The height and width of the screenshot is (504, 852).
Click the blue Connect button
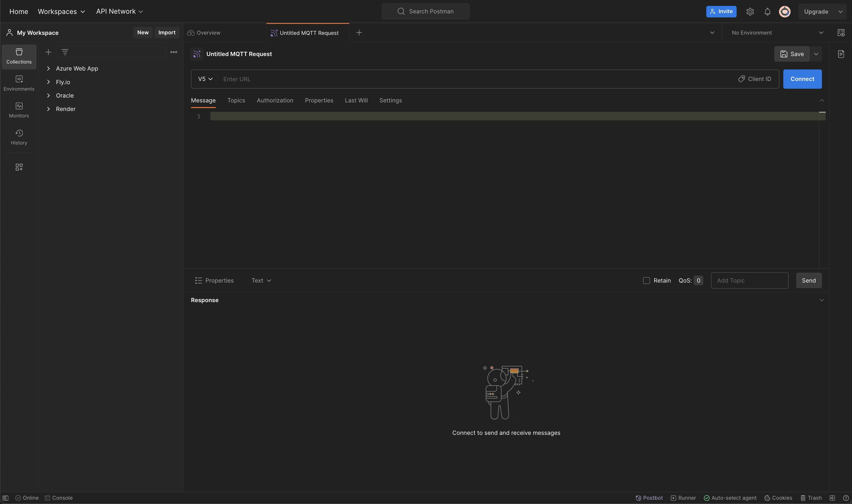[x=802, y=79]
